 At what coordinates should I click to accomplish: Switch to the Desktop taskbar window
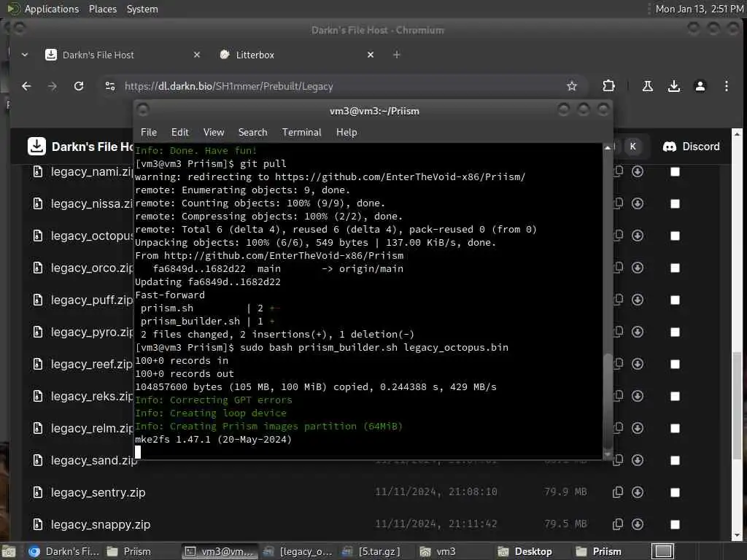(525, 551)
